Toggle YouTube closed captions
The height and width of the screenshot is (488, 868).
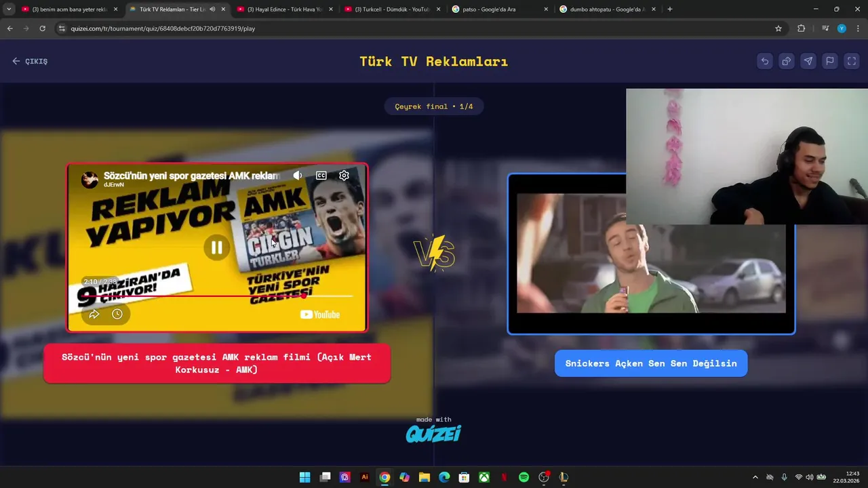click(x=321, y=176)
